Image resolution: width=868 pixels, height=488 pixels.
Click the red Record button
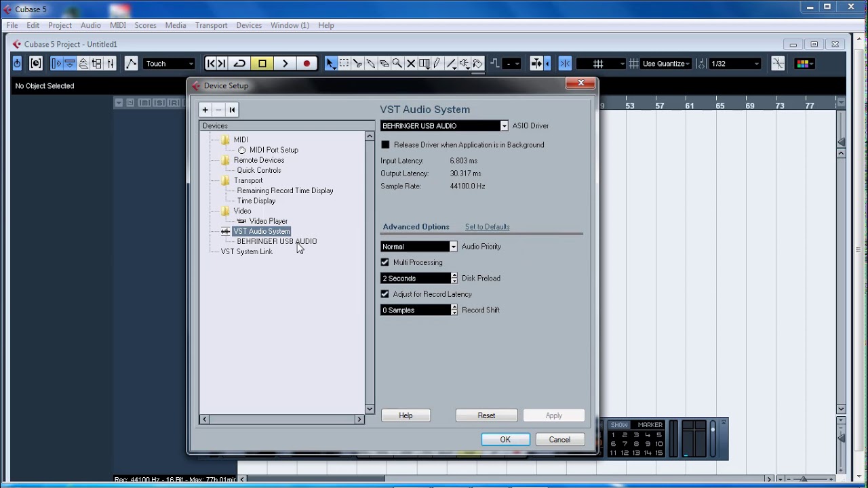pyautogui.click(x=307, y=64)
